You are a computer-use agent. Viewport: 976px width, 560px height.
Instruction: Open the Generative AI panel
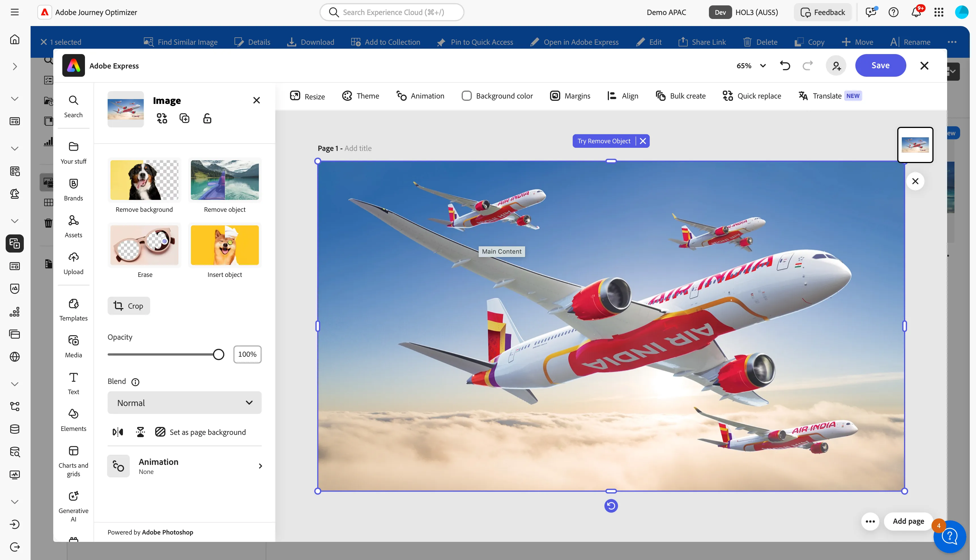[73, 506]
